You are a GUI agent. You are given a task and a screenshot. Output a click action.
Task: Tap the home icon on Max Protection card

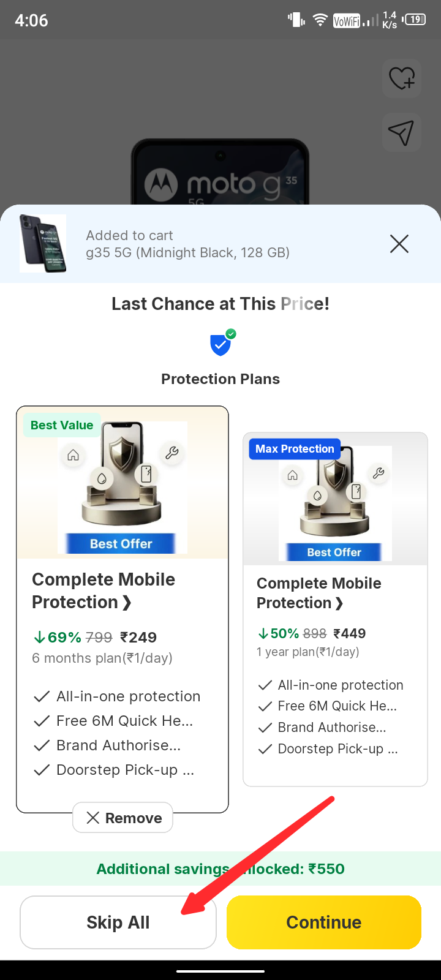(x=293, y=475)
